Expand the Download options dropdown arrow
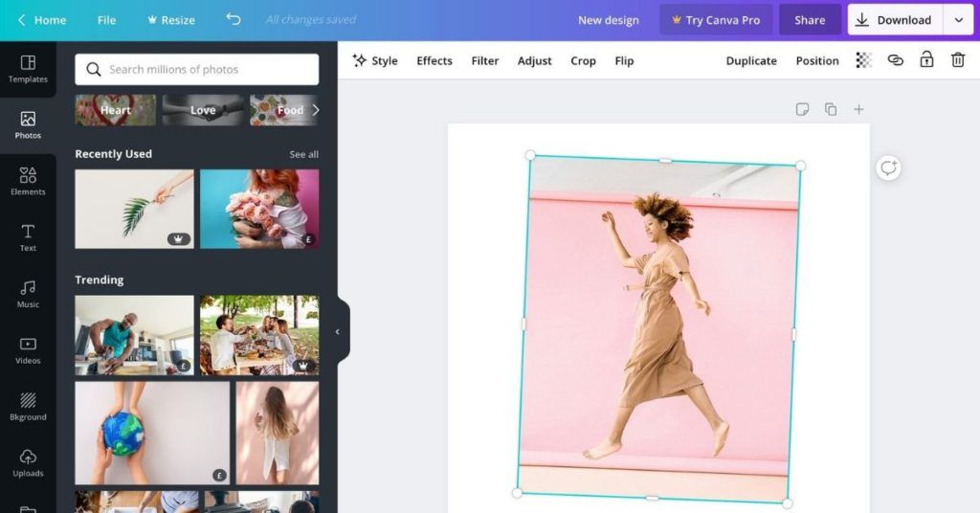Viewport: 980px width, 513px height. (958, 20)
